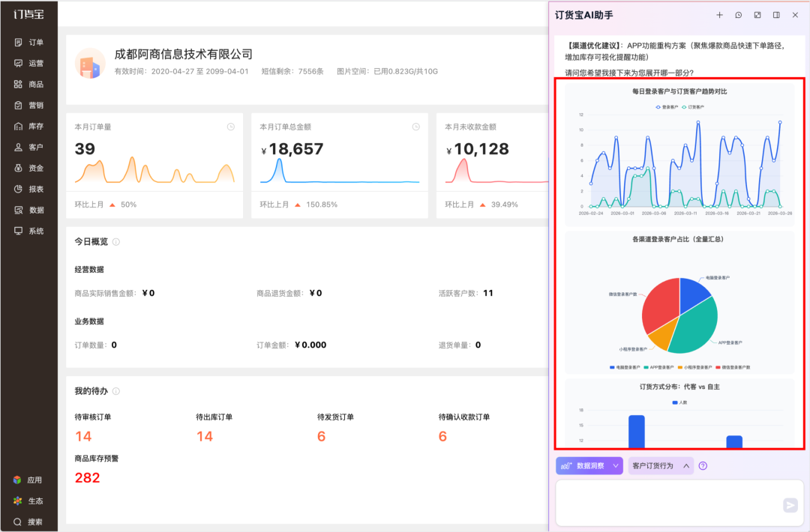Click info icon next to 我的待办
Screen dimensions: 810x532
coord(116,391)
